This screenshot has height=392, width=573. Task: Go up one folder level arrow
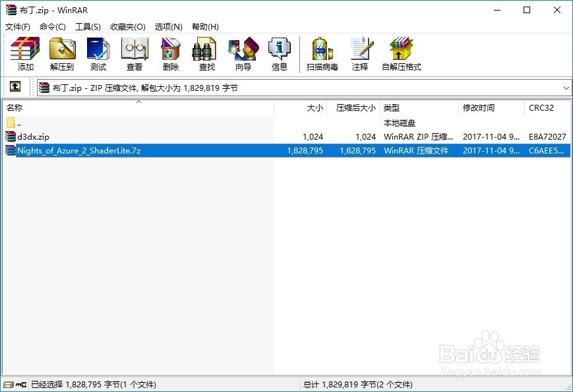coord(15,86)
